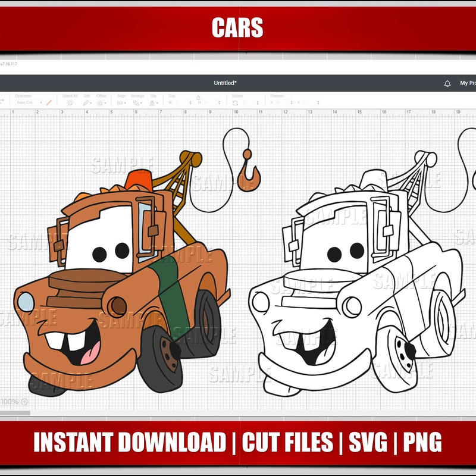Select the Edit pen tool

[85, 102]
